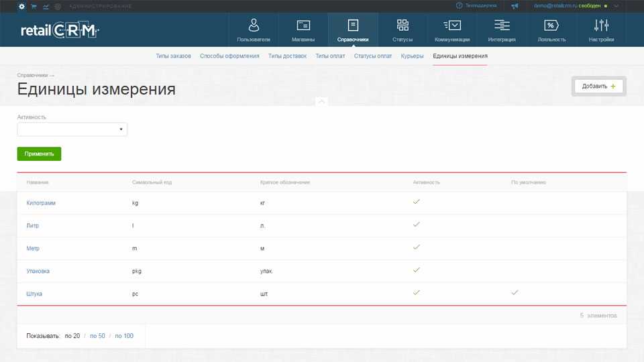Open the Штука unit
This screenshot has height=362, width=644.
[34, 294]
